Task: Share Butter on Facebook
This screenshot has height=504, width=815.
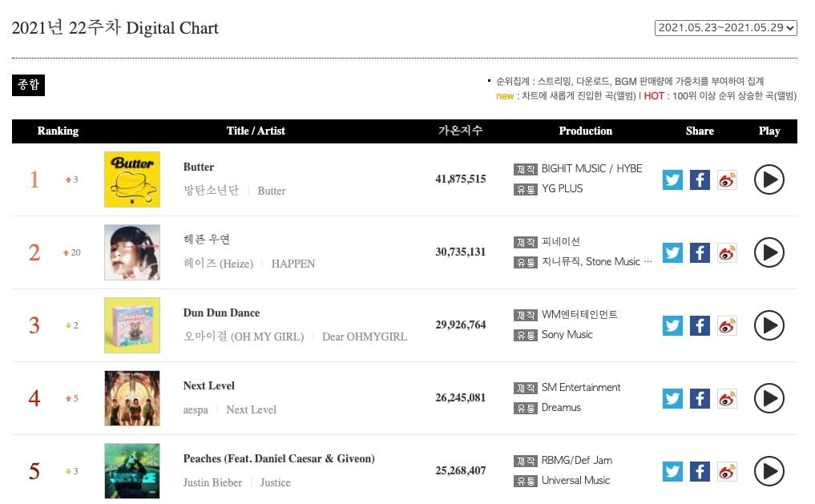Action: (700, 179)
